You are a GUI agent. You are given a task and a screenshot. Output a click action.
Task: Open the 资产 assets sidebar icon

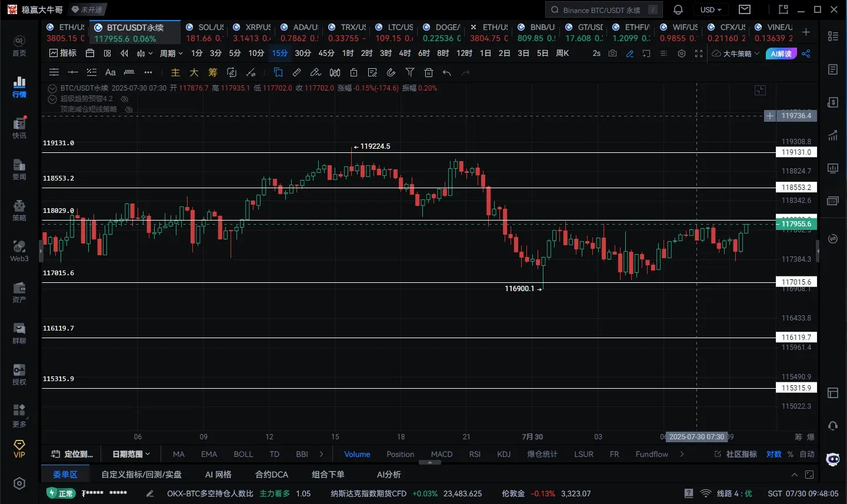click(x=19, y=292)
